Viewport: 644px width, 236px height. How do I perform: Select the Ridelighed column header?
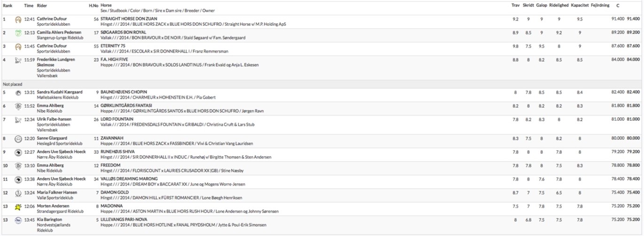[558, 6]
